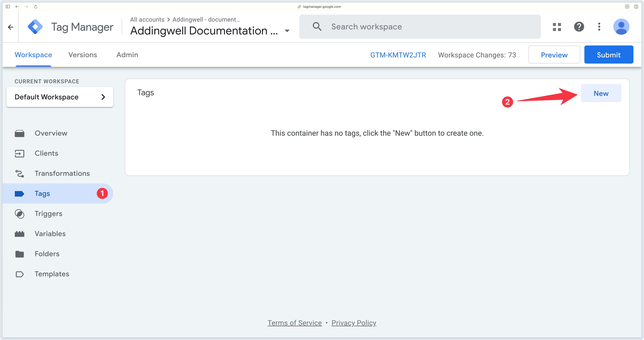644x340 pixels.
Task: Click the All accounts breadcrumb
Action: pyautogui.click(x=147, y=19)
